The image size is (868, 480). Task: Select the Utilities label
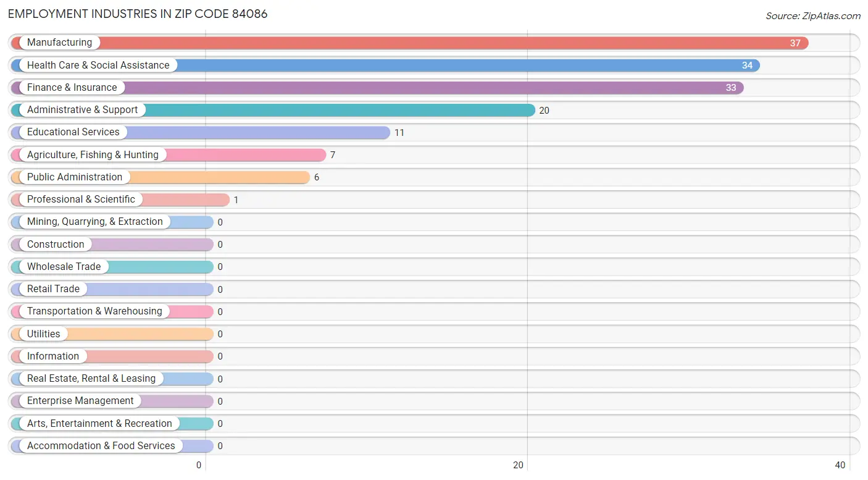pyautogui.click(x=44, y=334)
